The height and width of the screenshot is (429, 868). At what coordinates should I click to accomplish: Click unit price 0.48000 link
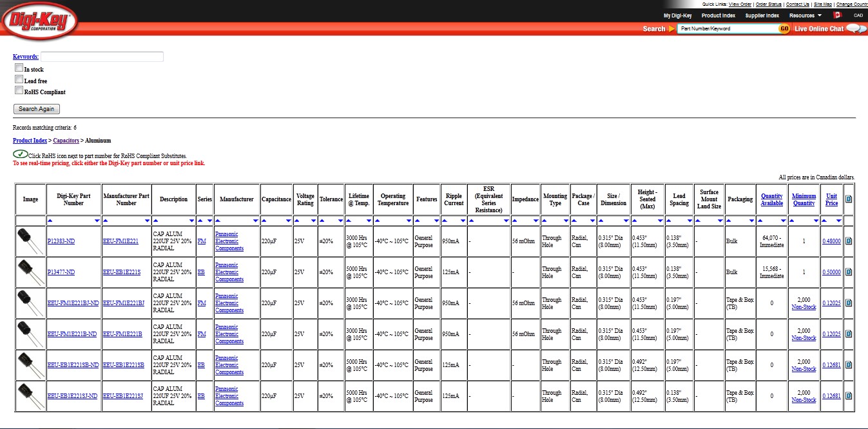point(831,241)
